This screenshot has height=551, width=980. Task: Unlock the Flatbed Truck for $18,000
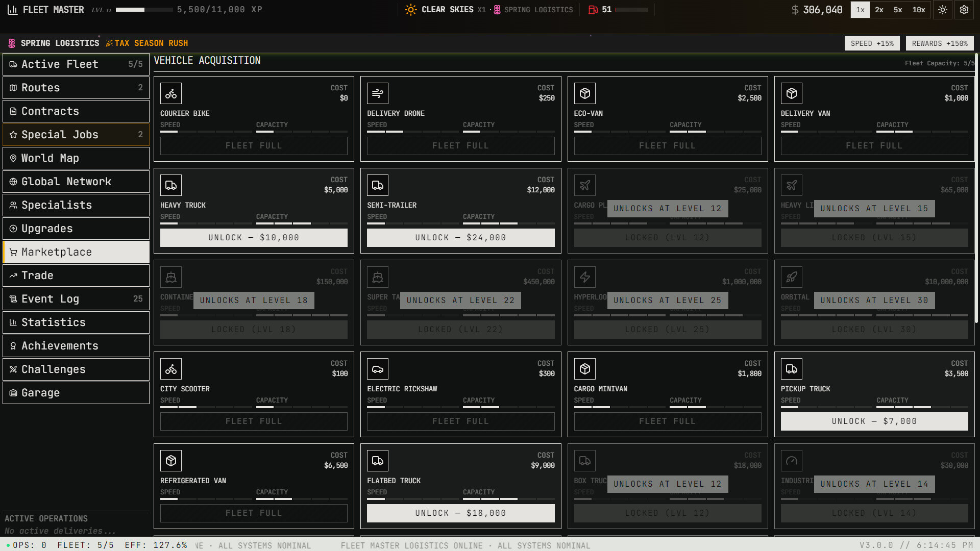click(460, 513)
